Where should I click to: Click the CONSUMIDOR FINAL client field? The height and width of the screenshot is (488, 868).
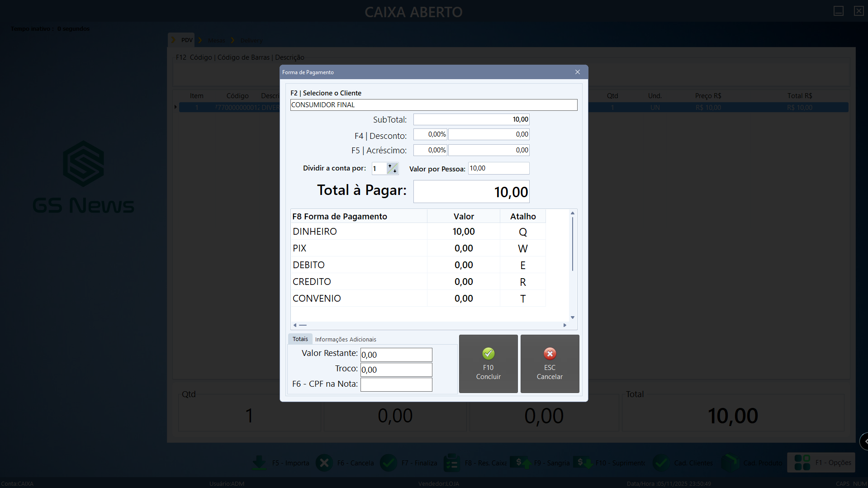(433, 105)
